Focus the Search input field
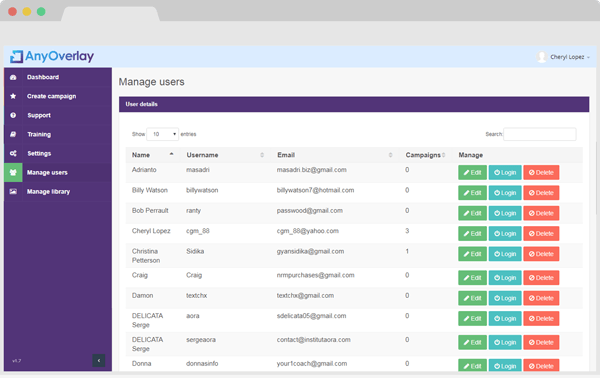 coord(540,134)
